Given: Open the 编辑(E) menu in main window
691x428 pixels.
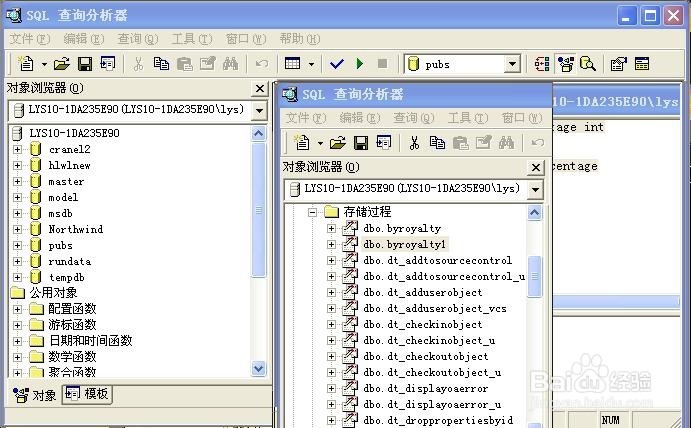Looking at the screenshot, I should pyautogui.click(x=84, y=39).
